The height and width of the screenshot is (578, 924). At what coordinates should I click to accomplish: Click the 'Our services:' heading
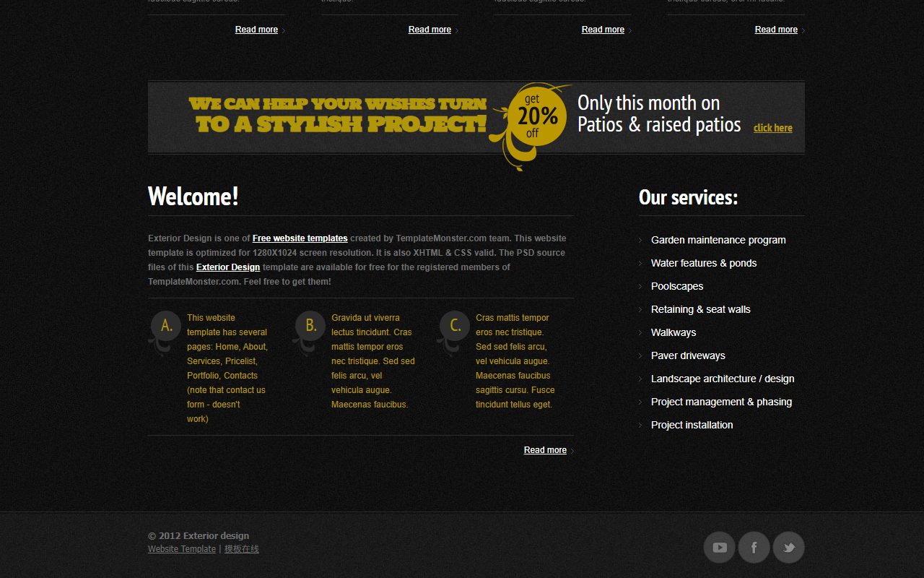tap(688, 197)
